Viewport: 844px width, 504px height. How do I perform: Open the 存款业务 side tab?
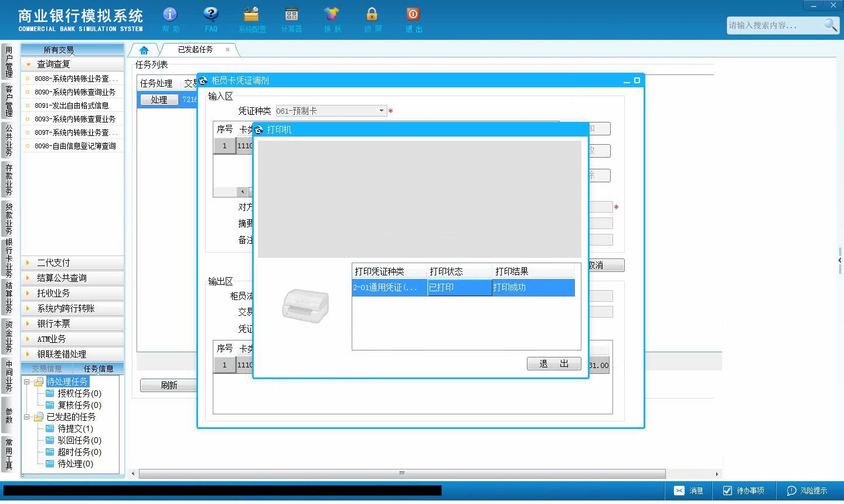(8, 179)
